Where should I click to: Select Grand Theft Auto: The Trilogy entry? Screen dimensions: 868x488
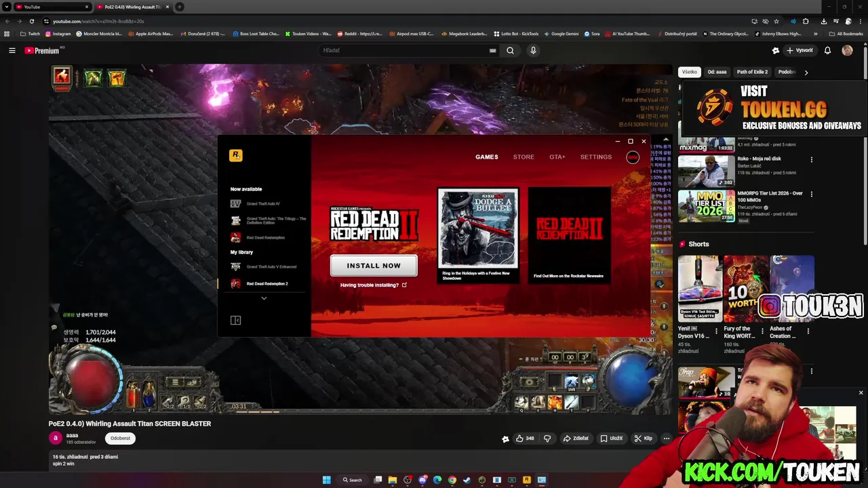(x=269, y=220)
